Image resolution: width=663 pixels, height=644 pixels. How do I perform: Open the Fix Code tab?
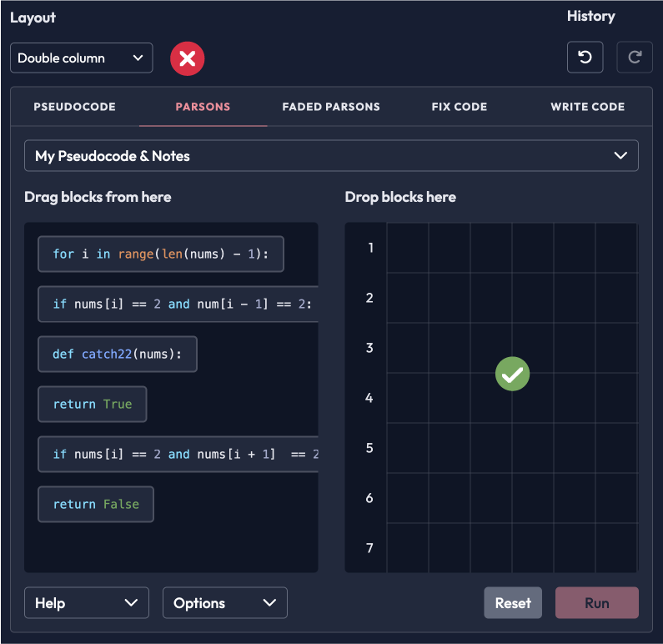pyautogui.click(x=459, y=107)
